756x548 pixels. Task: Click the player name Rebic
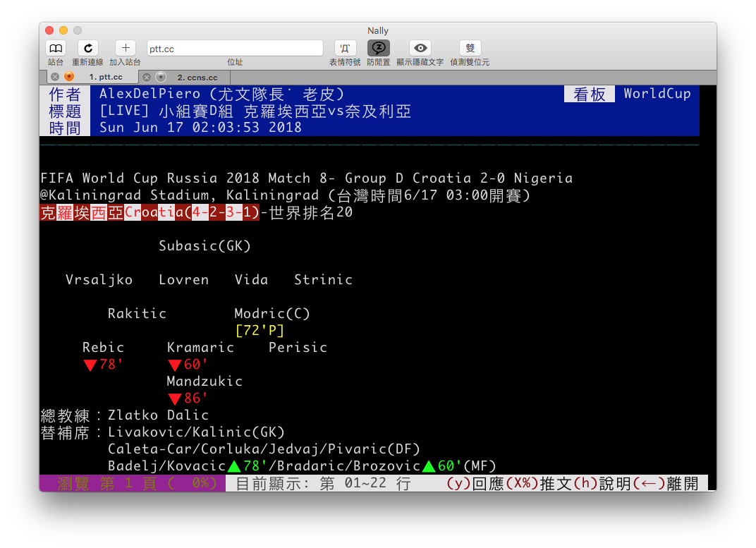click(x=103, y=348)
